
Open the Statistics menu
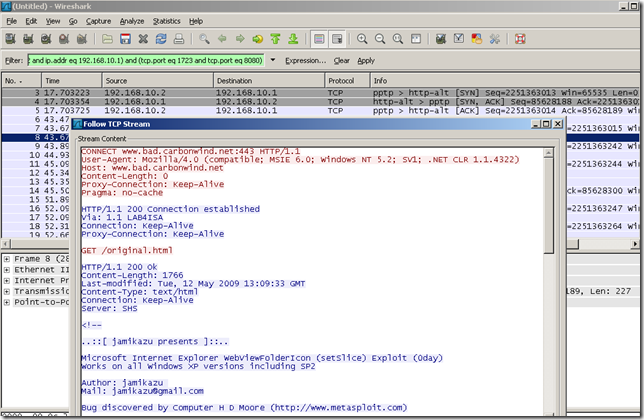click(166, 21)
